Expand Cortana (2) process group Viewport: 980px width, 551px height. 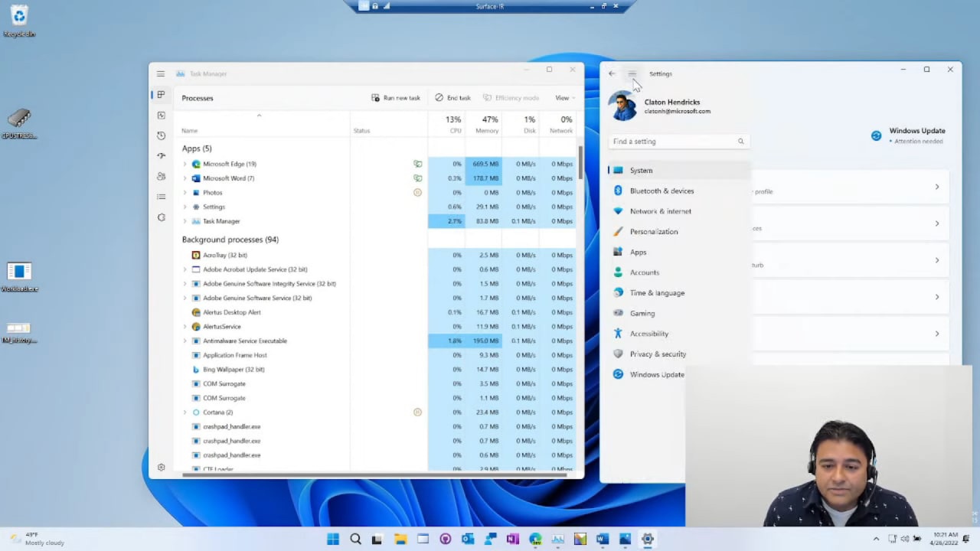click(x=185, y=412)
